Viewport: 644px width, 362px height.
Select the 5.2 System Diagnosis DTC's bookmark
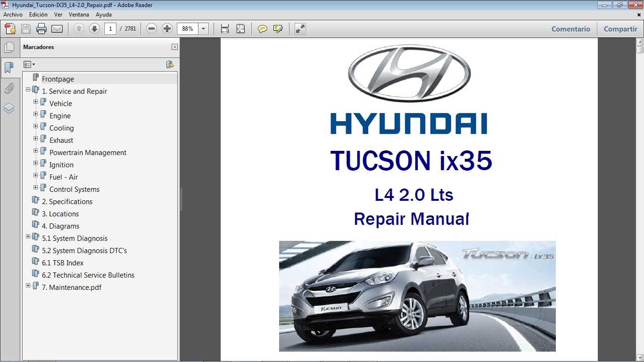pos(84,251)
